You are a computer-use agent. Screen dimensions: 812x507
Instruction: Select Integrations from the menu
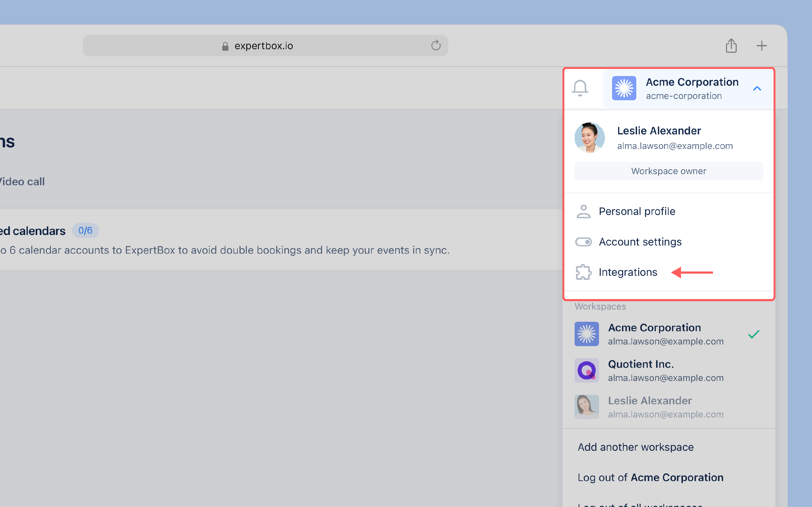click(x=628, y=272)
